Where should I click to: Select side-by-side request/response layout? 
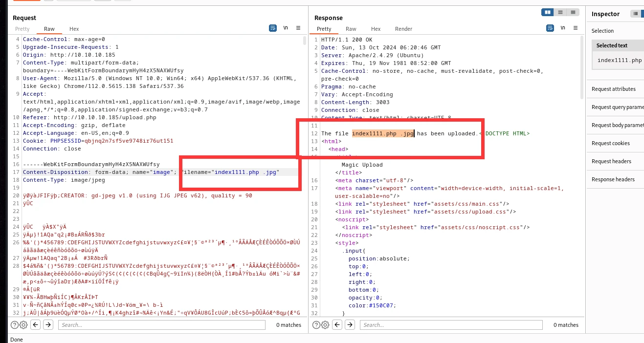(x=548, y=12)
